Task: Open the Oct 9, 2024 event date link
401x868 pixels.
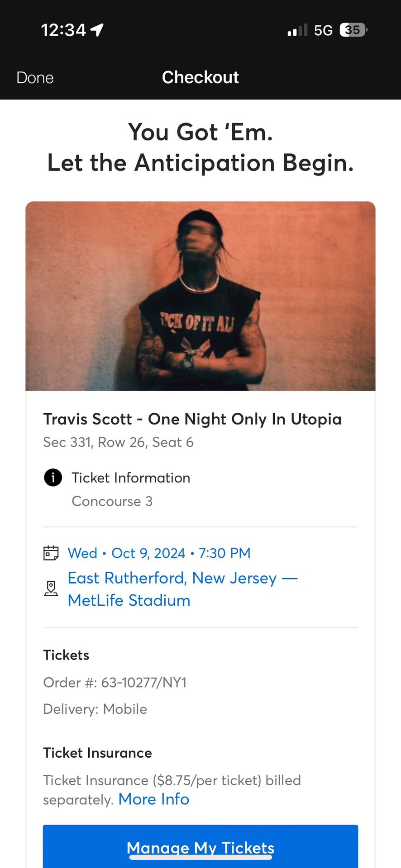Action: point(159,552)
